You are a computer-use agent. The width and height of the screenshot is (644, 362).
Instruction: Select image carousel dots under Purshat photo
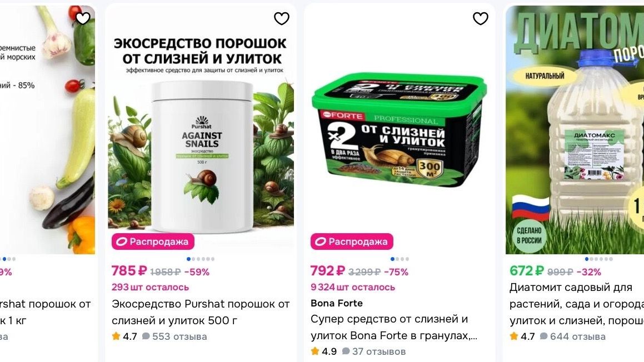(201, 259)
